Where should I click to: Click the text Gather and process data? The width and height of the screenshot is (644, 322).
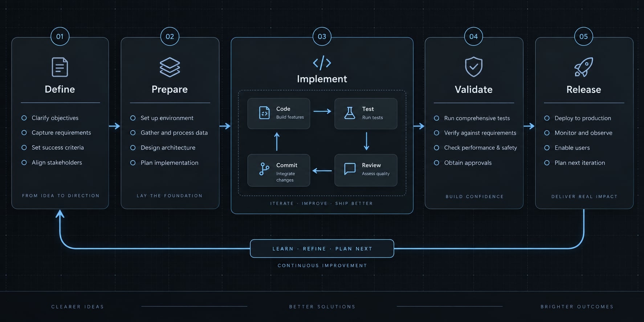(174, 133)
